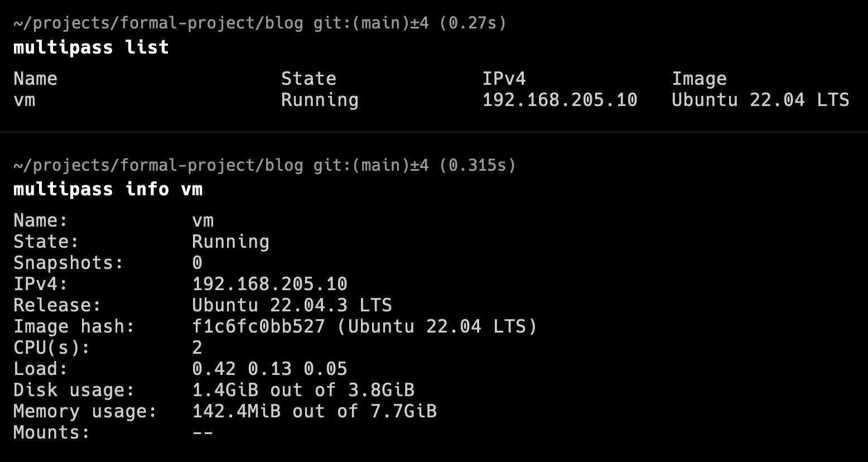Click the disk usage value '1.4GiB out of 3.8GiB'
This screenshot has height=462, width=868.
(x=303, y=390)
